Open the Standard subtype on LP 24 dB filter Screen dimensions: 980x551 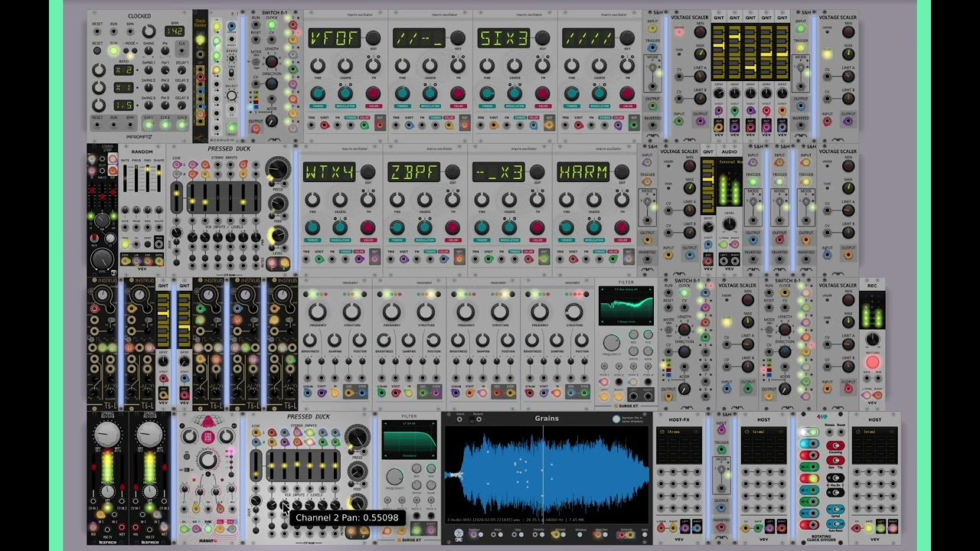(x=409, y=456)
